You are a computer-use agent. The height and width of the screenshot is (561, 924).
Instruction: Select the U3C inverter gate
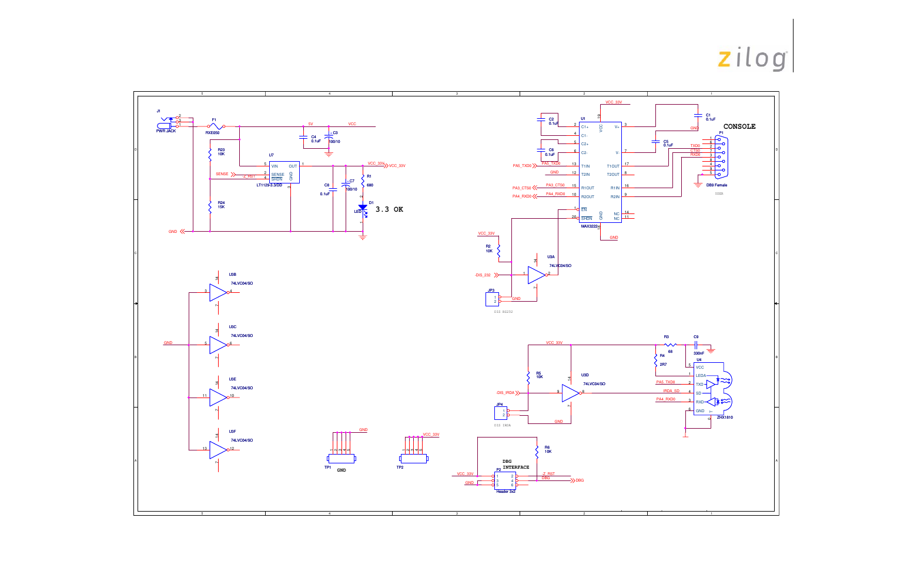point(219,345)
